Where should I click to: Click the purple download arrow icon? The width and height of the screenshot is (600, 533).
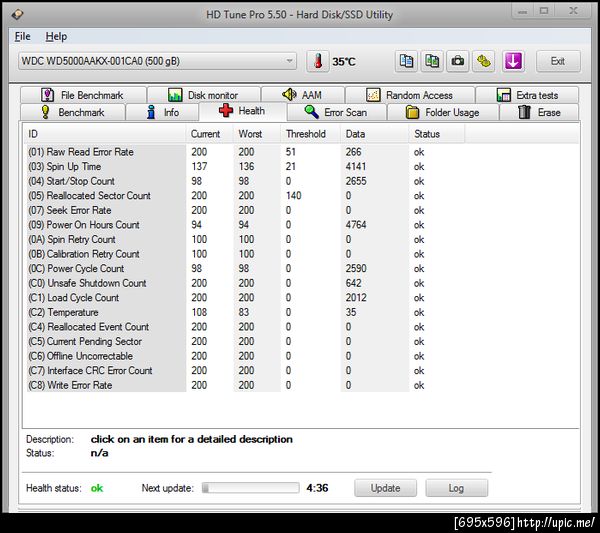tap(513, 61)
